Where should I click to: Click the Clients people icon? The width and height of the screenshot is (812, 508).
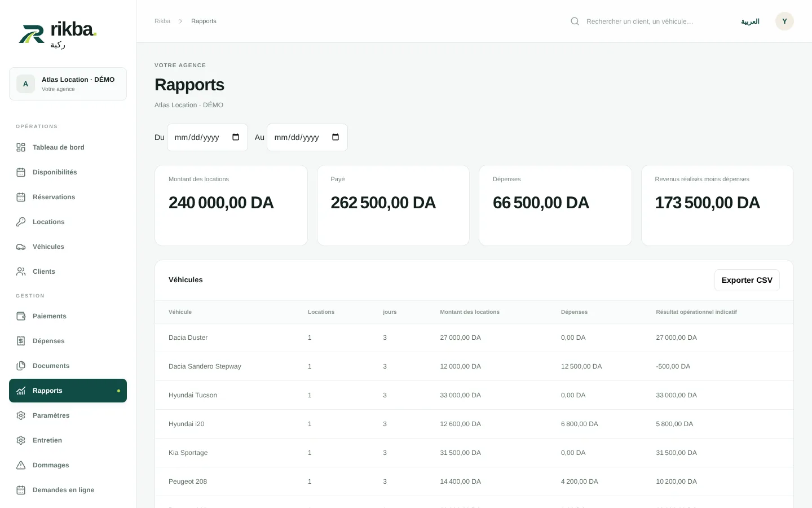[21, 271]
